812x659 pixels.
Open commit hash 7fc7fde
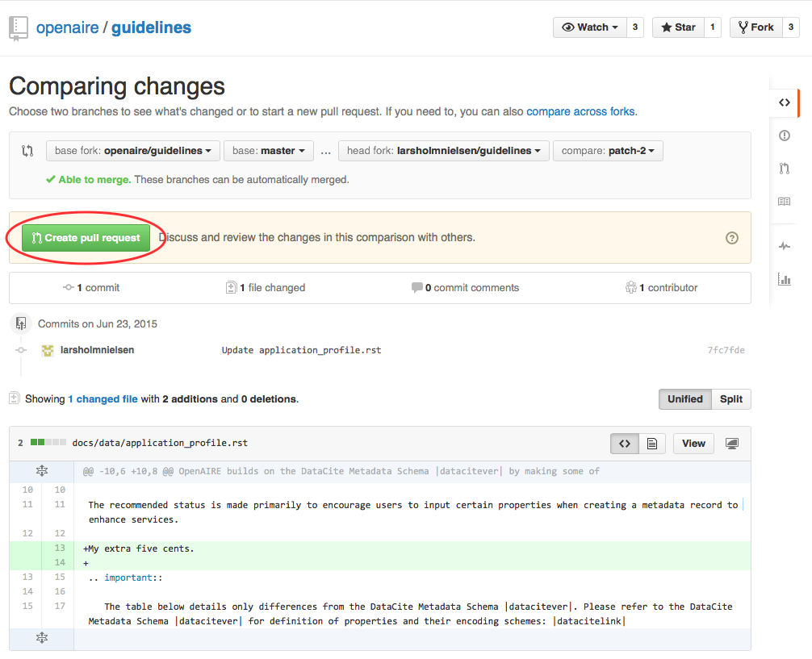tap(726, 350)
